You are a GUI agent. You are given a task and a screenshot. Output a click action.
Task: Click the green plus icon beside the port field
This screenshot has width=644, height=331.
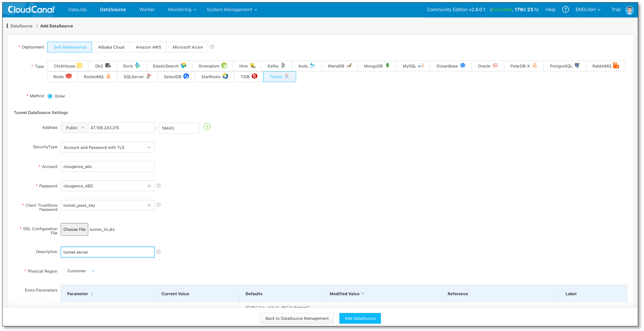[207, 127]
